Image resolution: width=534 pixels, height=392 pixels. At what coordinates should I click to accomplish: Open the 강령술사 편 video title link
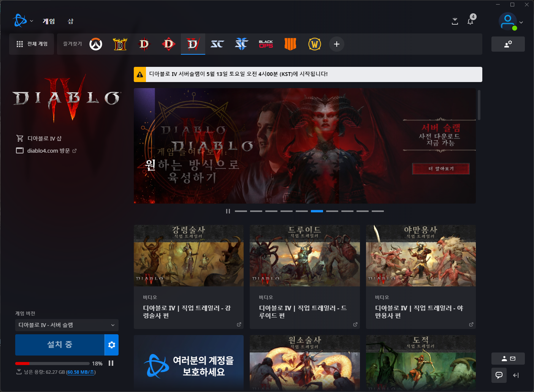[x=187, y=312]
